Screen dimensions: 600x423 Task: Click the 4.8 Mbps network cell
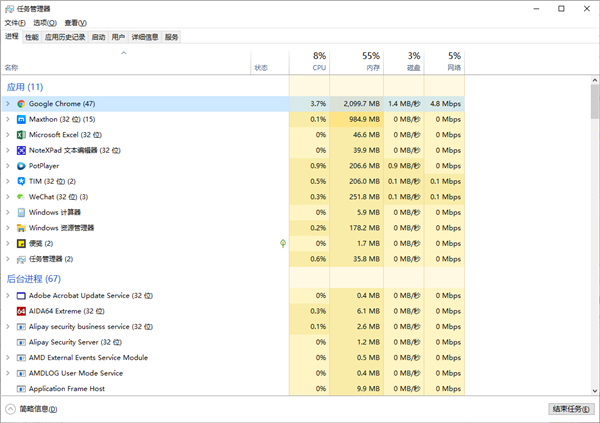pos(445,104)
